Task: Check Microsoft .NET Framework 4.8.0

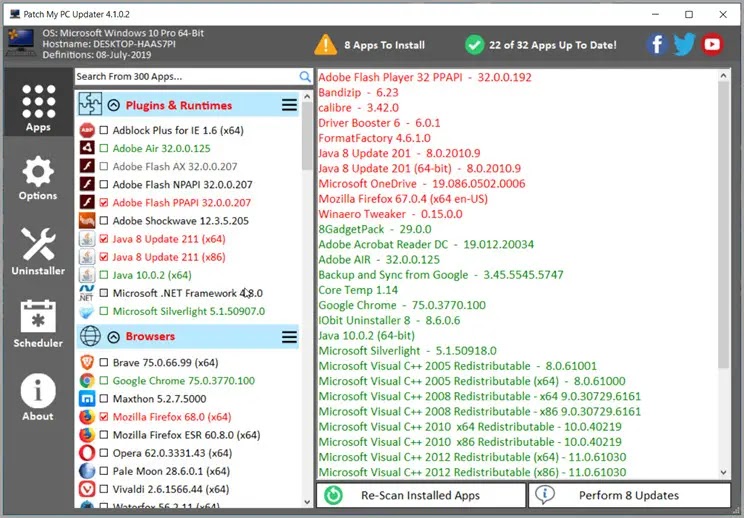Action: tap(104, 293)
